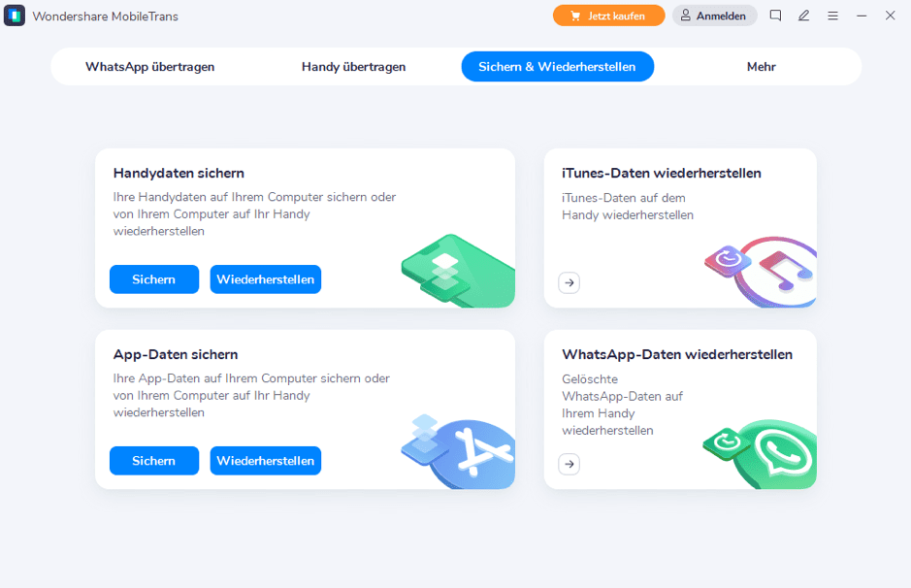Click the edit pencil icon in title bar
This screenshot has width=911, height=588.
803,16
